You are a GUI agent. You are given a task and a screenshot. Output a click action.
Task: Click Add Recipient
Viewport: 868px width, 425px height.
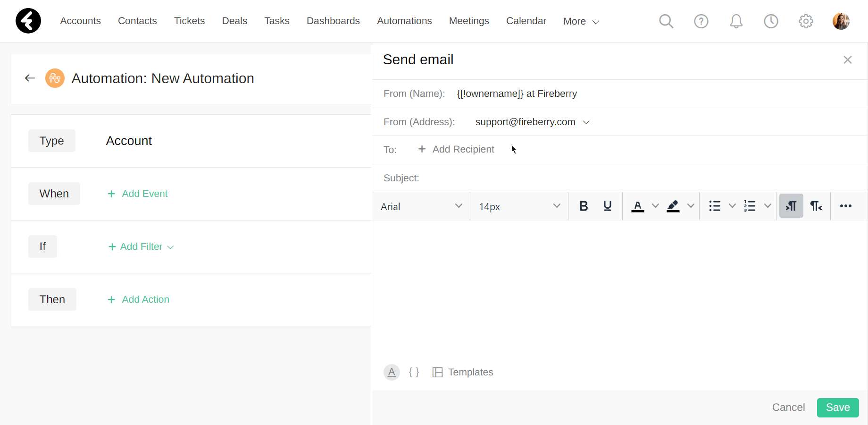[456, 149]
